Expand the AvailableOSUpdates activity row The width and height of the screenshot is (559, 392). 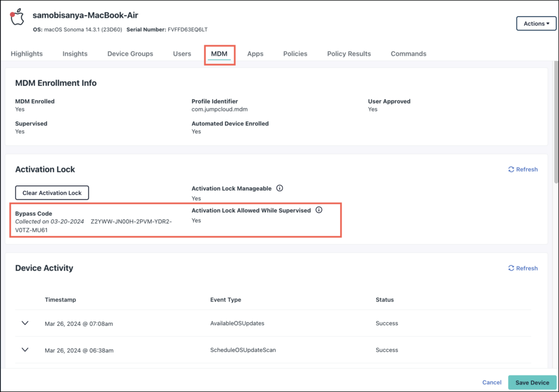click(x=25, y=323)
